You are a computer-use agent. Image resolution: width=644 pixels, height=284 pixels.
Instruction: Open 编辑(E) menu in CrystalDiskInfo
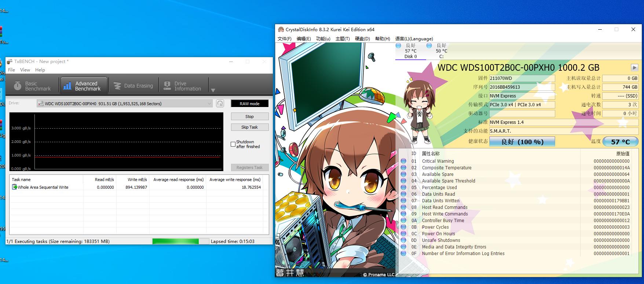[304, 39]
